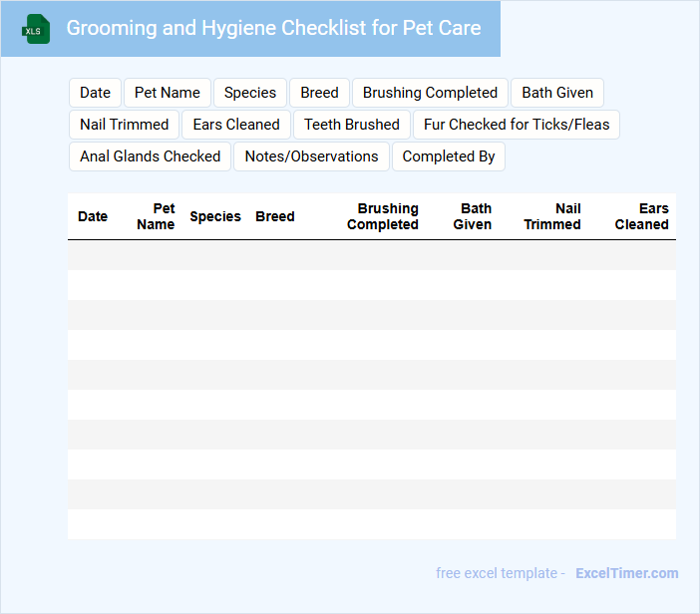Click the Grooming and Hygiene Checklist title
The width and height of the screenshot is (700, 614).
(x=273, y=28)
